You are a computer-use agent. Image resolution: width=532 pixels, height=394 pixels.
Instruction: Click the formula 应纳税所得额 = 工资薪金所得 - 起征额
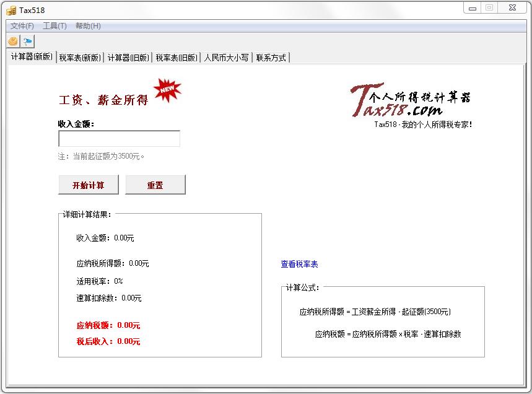click(375, 312)
